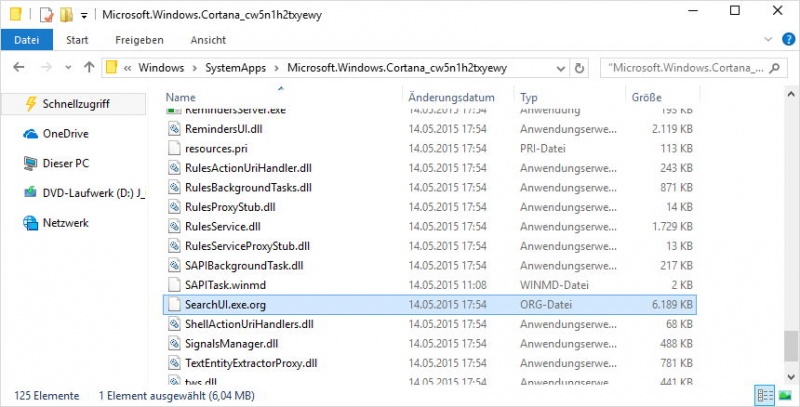The image size is (800, 407).
Task: Switch to Details view in status bar
Action: 765,396
